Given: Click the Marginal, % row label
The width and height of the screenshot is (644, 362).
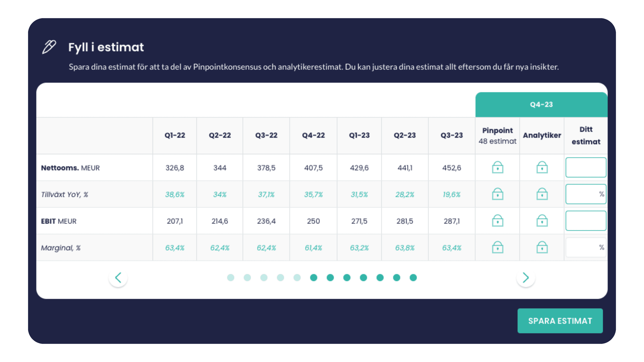Looking at the screenshot, I should point(61,248).
